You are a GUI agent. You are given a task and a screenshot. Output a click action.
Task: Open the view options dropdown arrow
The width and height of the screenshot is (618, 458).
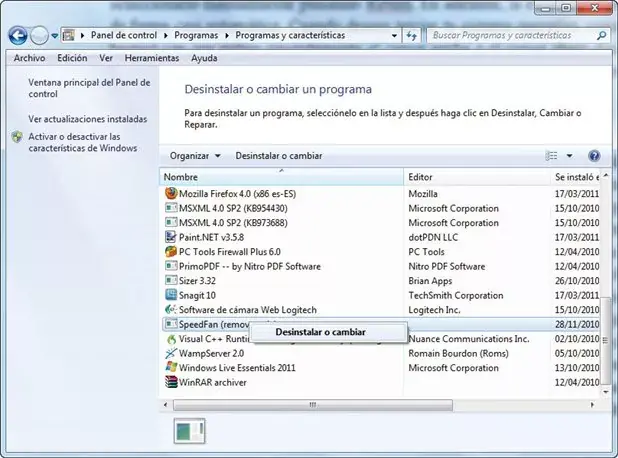[x=569, y=156]
